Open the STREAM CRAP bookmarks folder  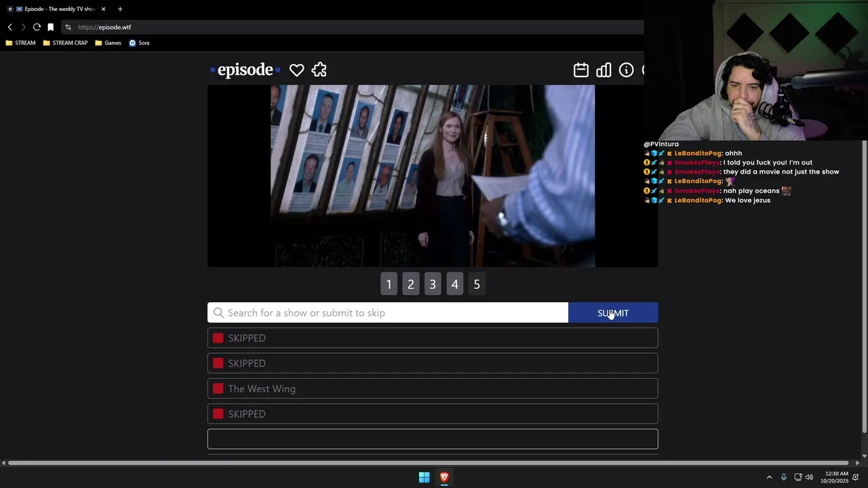point(65,43)
